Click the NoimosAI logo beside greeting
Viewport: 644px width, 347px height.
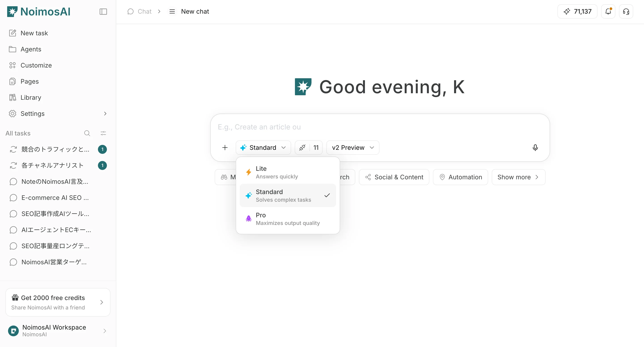(303, 87)
